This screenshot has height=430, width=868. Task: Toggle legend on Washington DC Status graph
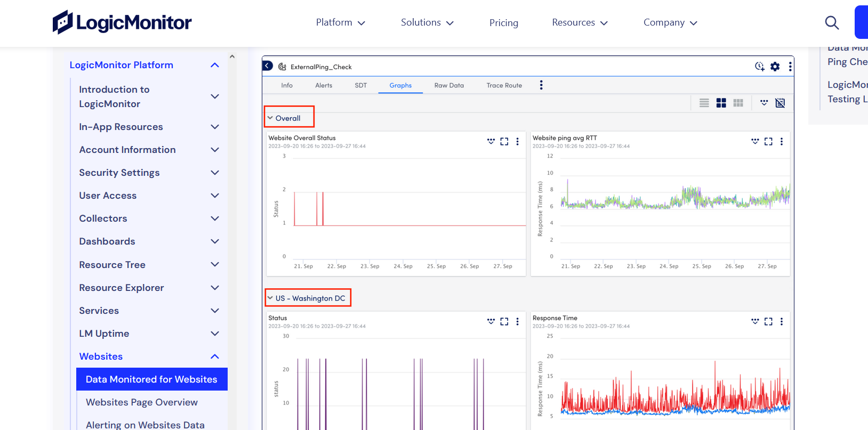[491, 321]
